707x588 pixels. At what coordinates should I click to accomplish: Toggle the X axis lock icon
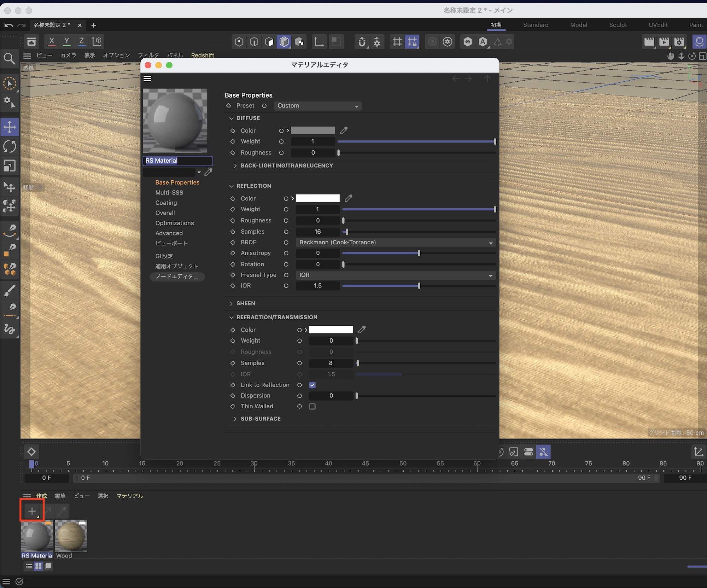pos(52,41)
